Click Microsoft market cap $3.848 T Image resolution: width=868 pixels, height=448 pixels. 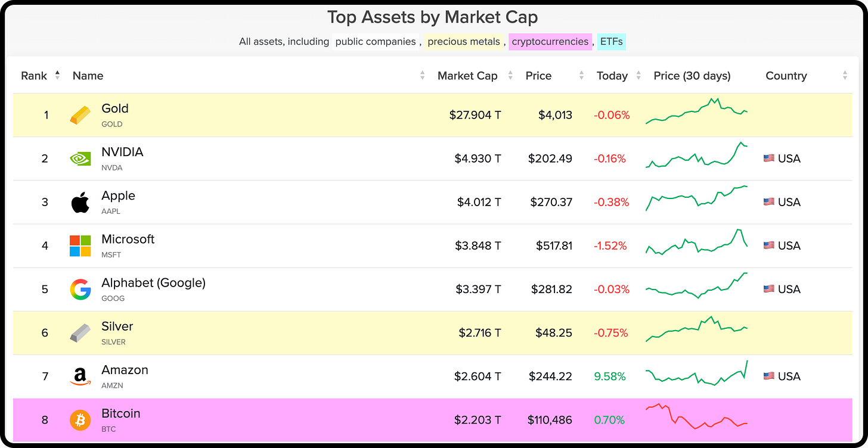click(x=478, y=245)
